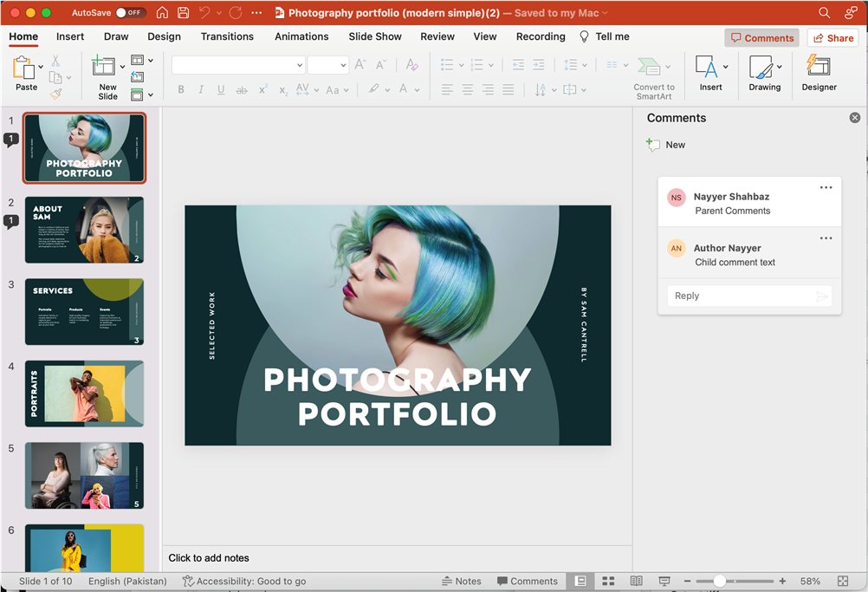868x592 pixels.
Task: Switch to Slide Sorter view in status bar
Action: coord(609,581)
